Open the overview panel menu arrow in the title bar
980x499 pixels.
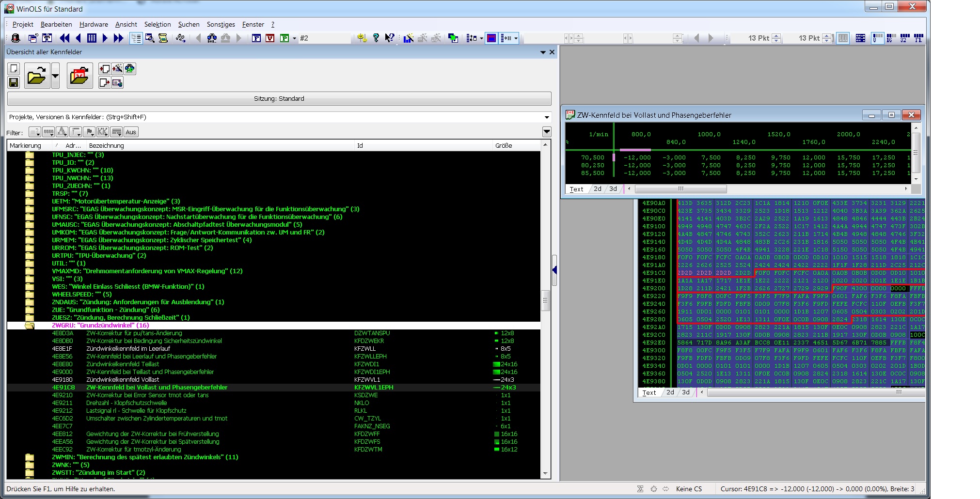click(x=543, y=52)
